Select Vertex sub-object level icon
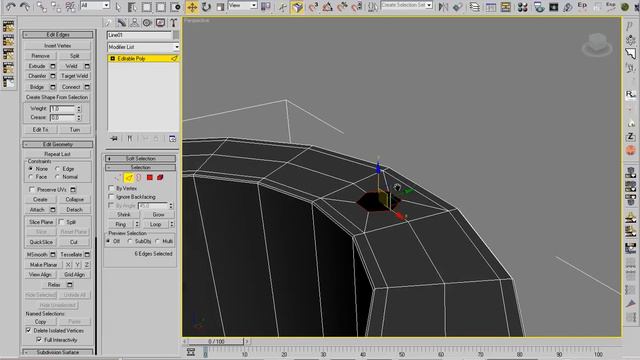Viewport: 640px width, 360px height. click(x=118, y=178)
